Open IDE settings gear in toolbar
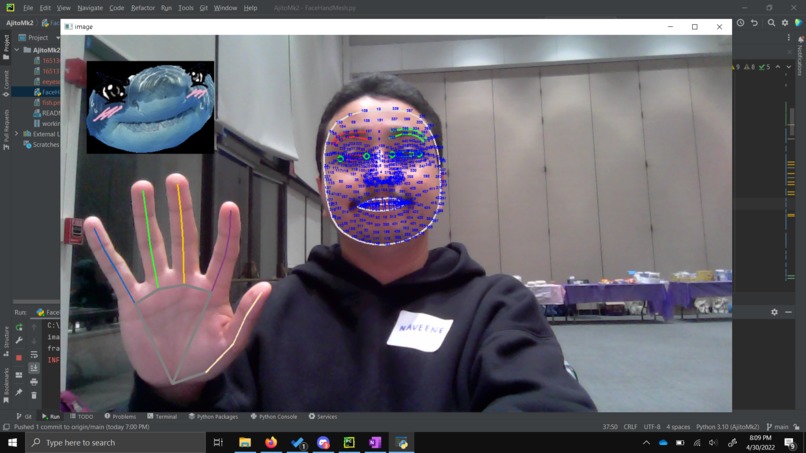Image resolution: width=806 pixels, height=453 pixels. [784, 23]
